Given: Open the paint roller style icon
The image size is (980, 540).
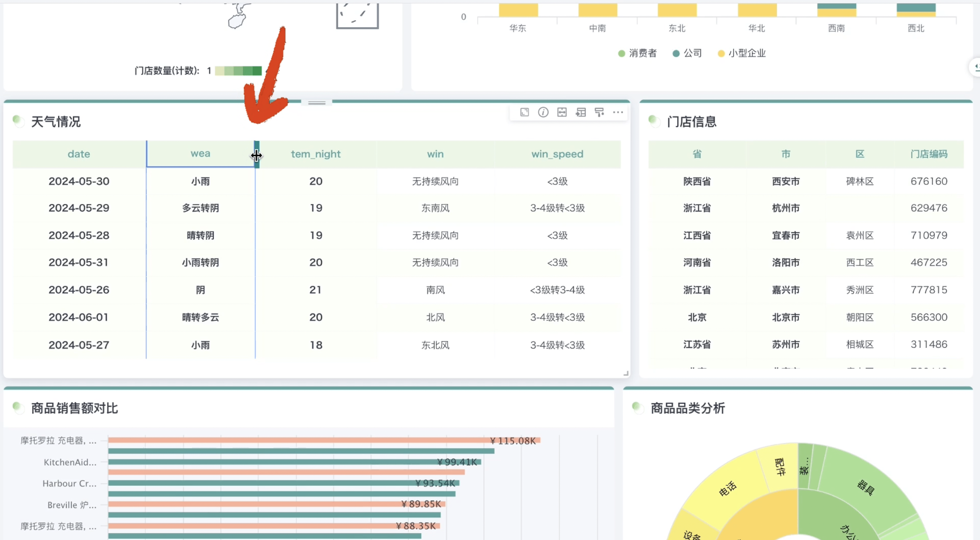Looking at the screenshot, I should (x=599, y=112).
